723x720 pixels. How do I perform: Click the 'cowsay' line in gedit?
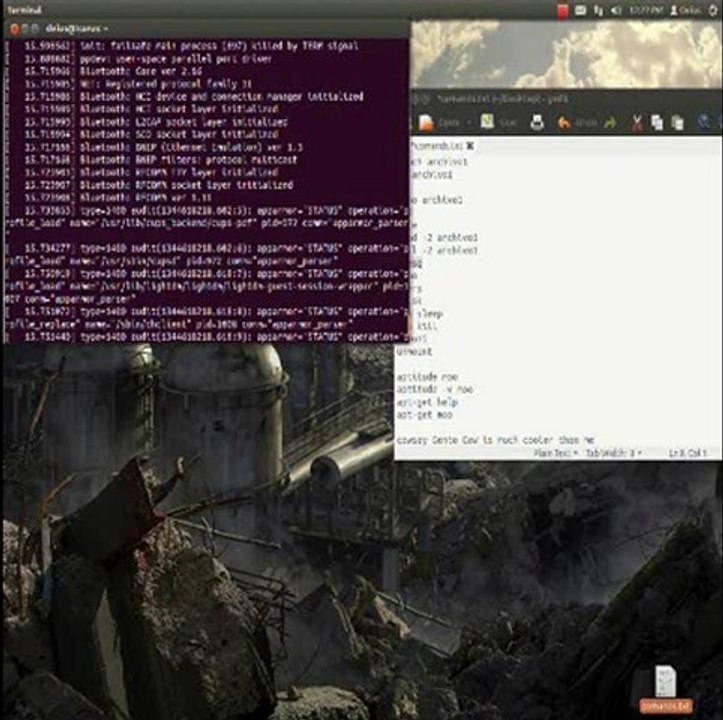click(x=495, y=440)
